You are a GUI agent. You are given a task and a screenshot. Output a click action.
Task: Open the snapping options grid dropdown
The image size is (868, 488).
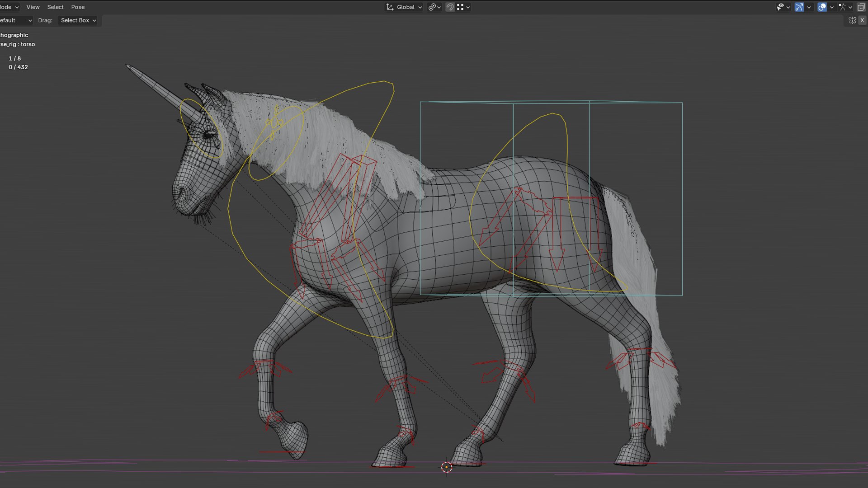[x=463, y=7]
